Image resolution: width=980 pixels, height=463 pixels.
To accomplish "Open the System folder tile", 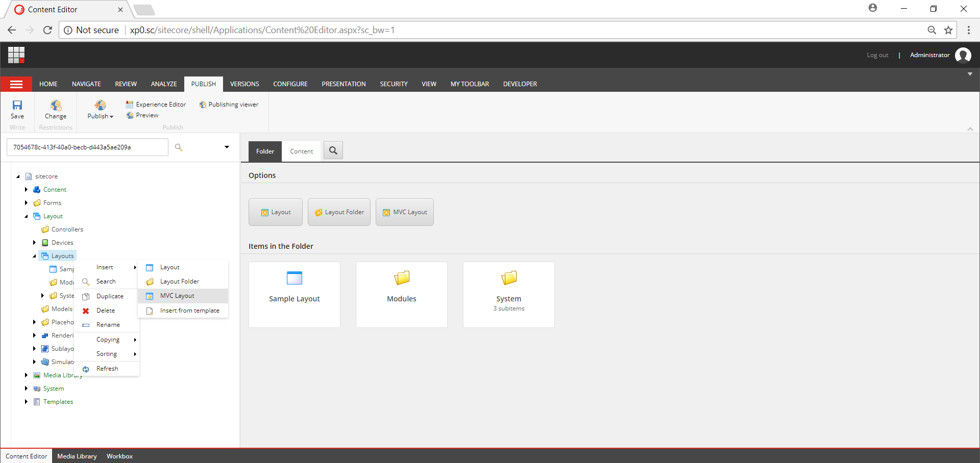I will pos(509,295).
